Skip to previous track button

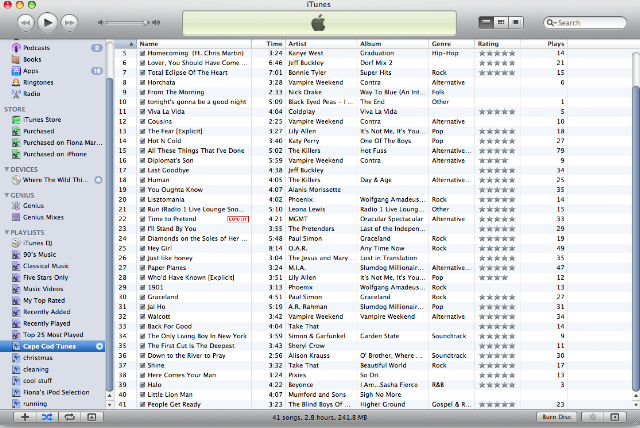point(25,22)
